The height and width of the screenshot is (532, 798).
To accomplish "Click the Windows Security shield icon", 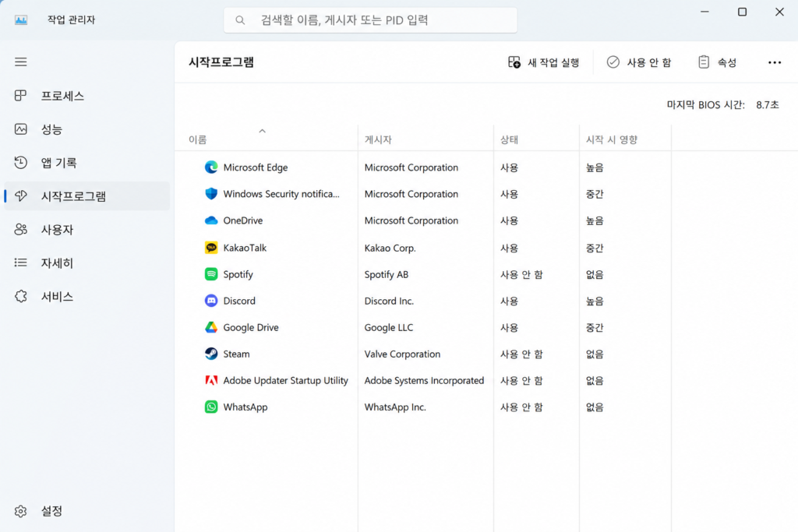I will 211,194.
